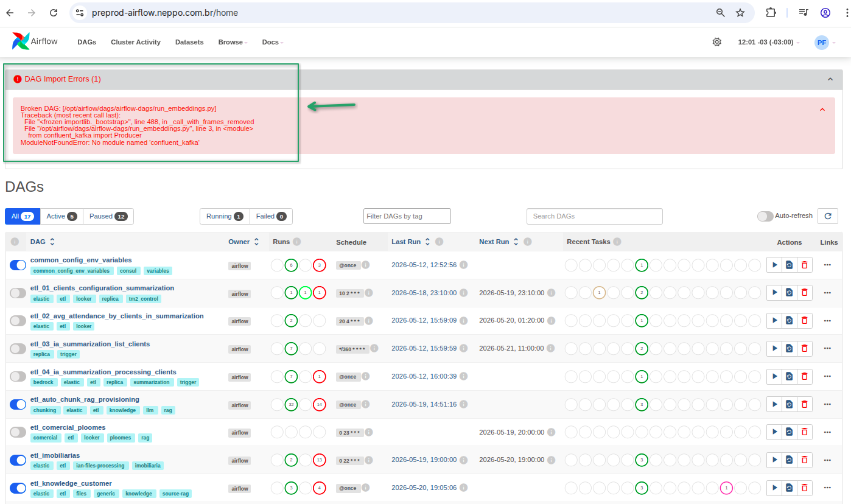Reload the browser page
This screenshot has width=851, height=504.
pos(54,13)
